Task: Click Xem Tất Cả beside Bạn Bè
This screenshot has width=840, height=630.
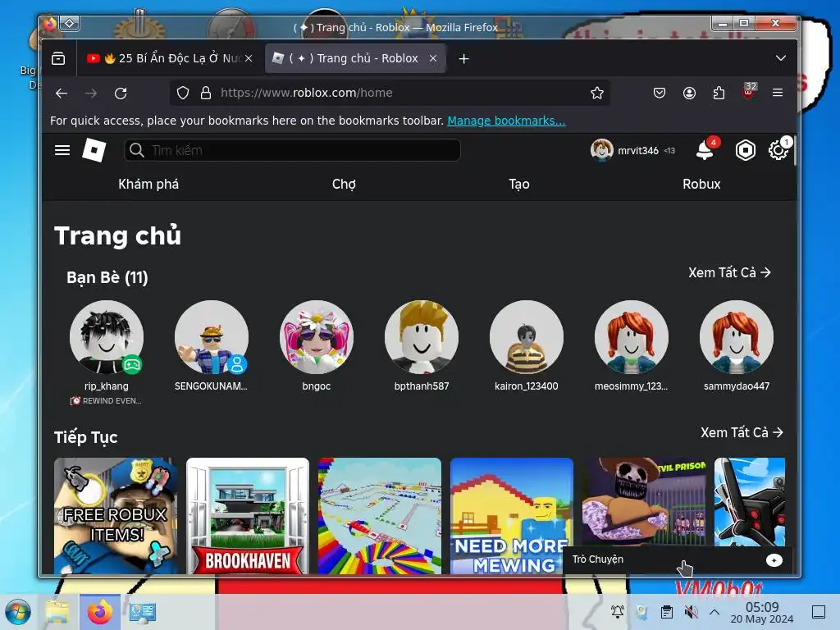Action: tap(729, 272)
